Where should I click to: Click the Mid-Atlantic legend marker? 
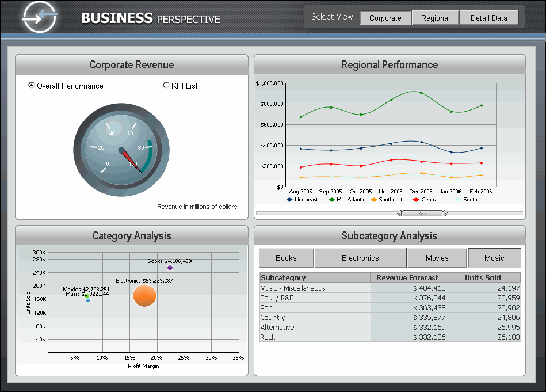[331, 200]
